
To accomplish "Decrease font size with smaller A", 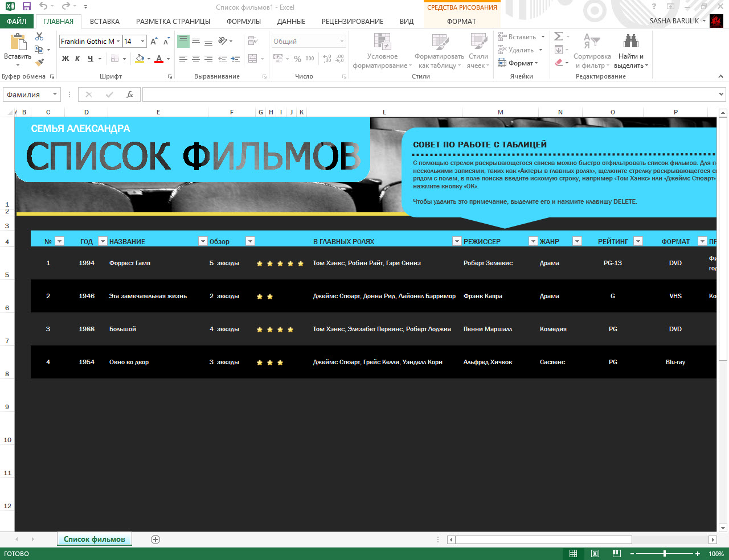I will [166, 42].
